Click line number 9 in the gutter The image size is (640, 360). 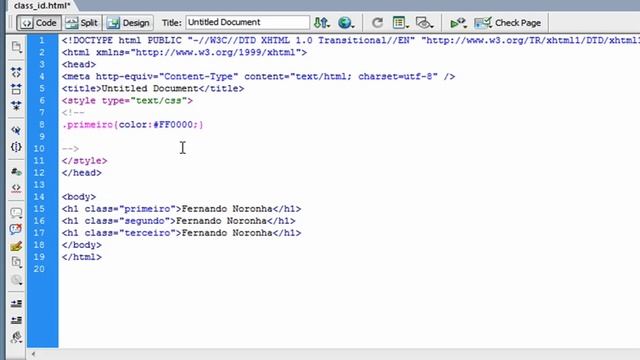42,137
